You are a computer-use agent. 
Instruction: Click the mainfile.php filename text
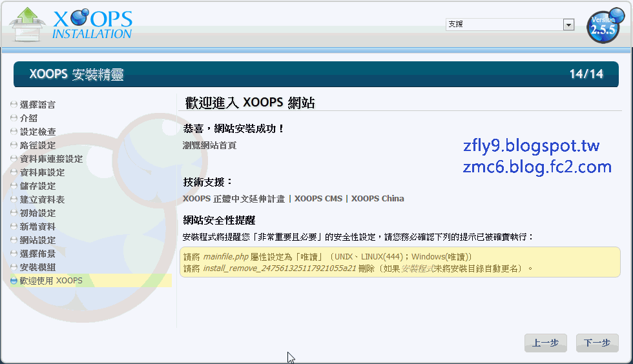(x=226, y=257)
